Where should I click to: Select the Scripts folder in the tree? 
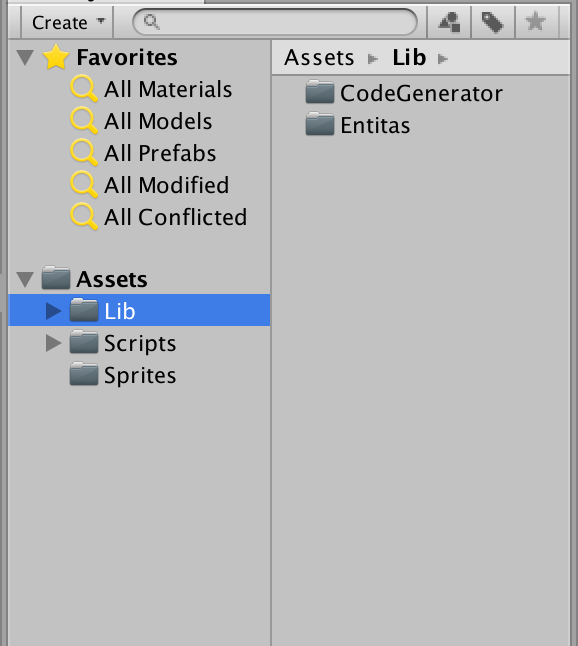[123, 343]
